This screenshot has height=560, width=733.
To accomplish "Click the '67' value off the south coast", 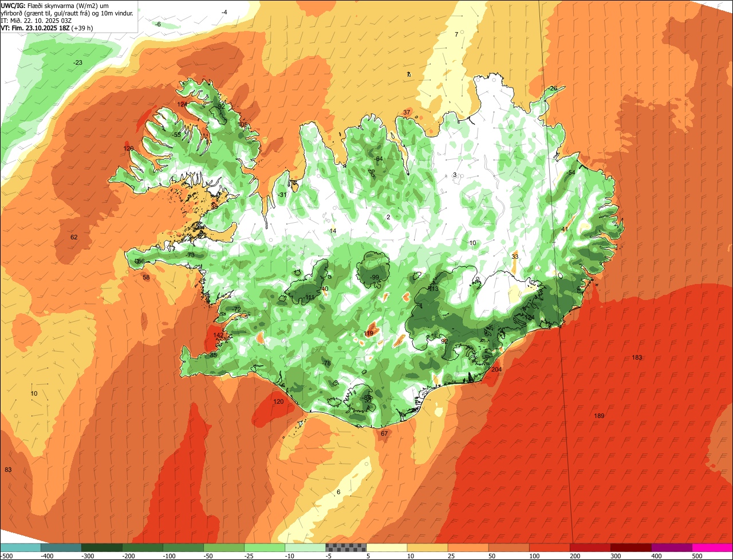I will click(x=384, y=433).
